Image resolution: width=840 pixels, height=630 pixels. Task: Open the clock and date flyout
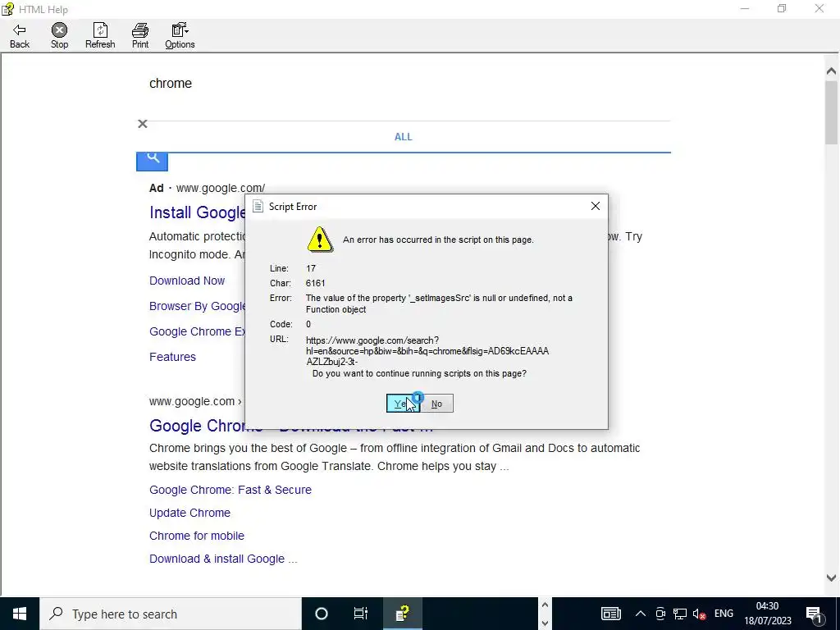coord(767,614)
